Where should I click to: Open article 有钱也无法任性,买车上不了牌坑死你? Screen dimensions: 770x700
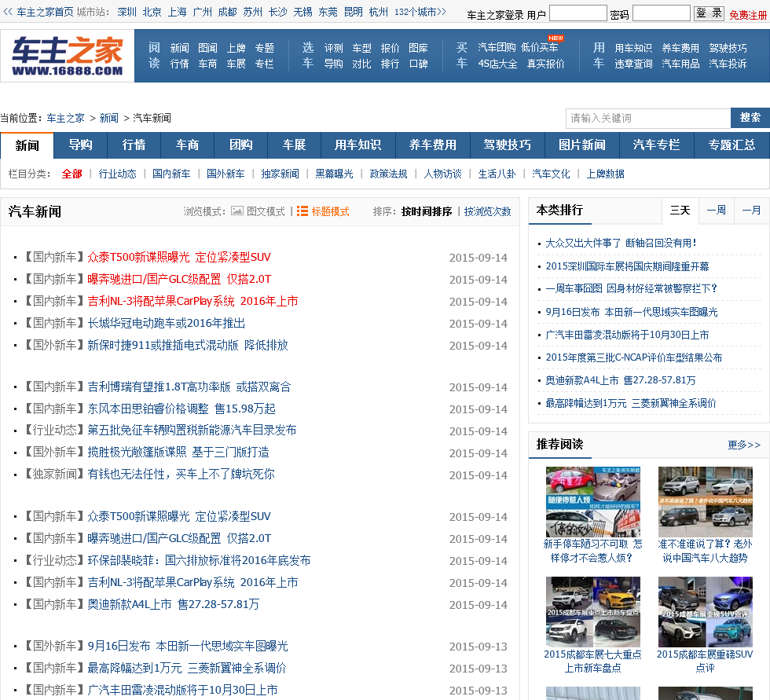click(181, 474)
